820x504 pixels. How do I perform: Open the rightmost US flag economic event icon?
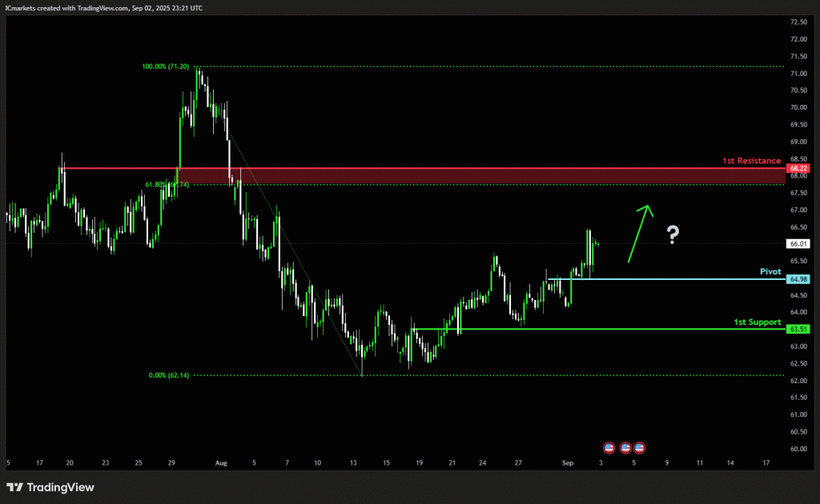tap(639, 447)
